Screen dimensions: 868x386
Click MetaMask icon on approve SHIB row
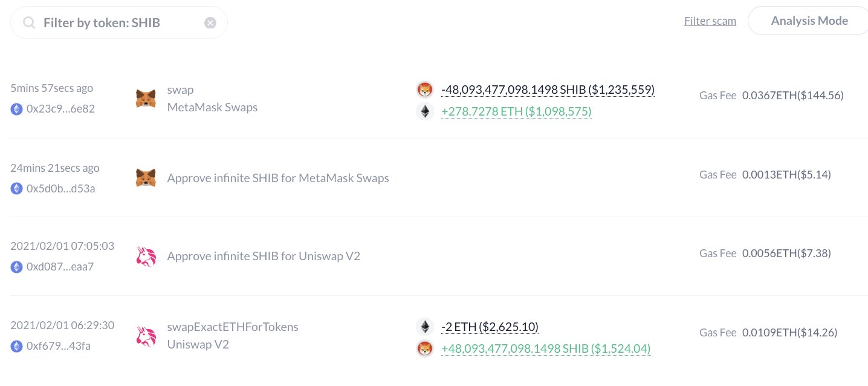[146, 178]
